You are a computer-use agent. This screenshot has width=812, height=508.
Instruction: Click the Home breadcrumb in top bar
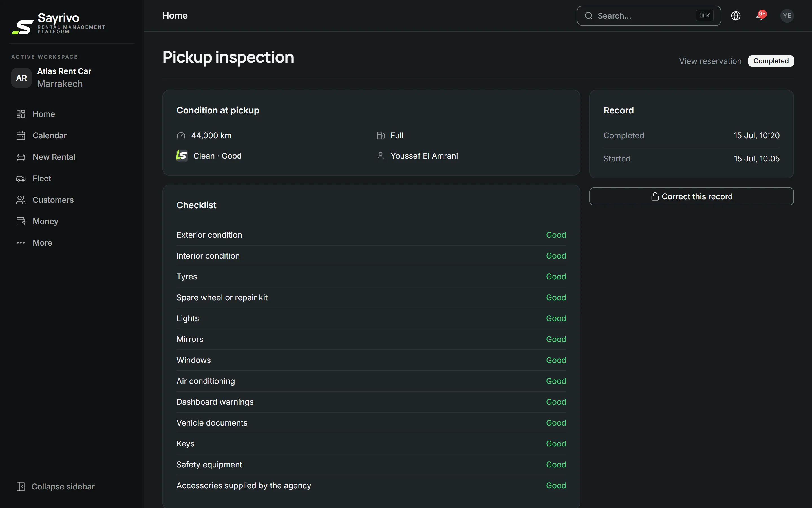(175, 16)
